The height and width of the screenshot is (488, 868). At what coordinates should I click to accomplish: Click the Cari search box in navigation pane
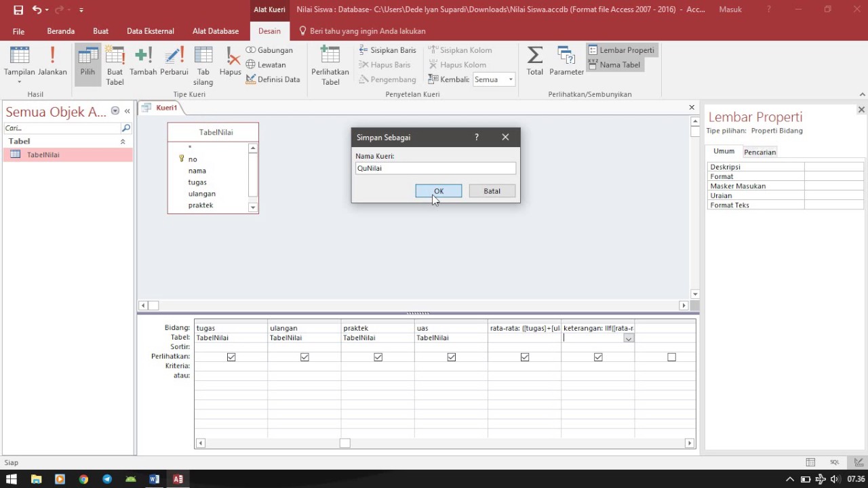click(x=62, y=128)
